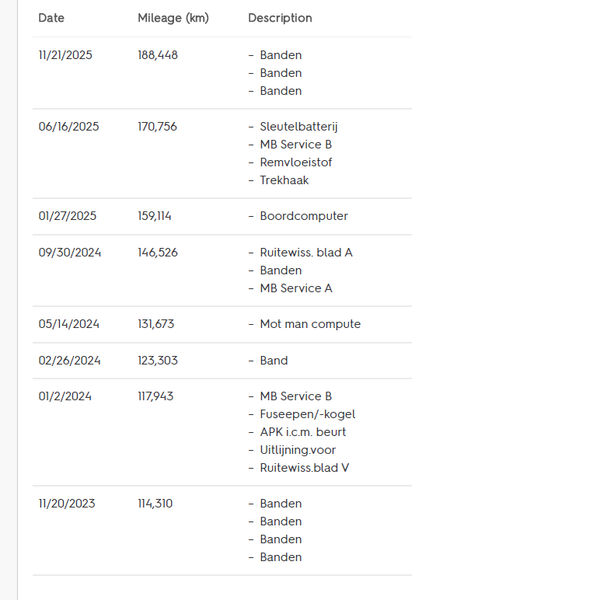Click the Date column header

pyautogui.click(x=51, y=18)
